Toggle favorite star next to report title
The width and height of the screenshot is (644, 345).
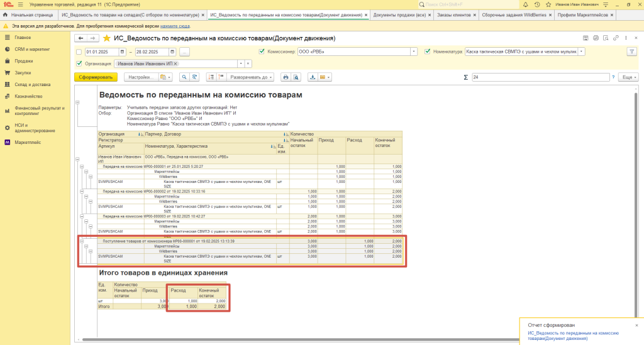pyautogui.click(x=107, y=38)
